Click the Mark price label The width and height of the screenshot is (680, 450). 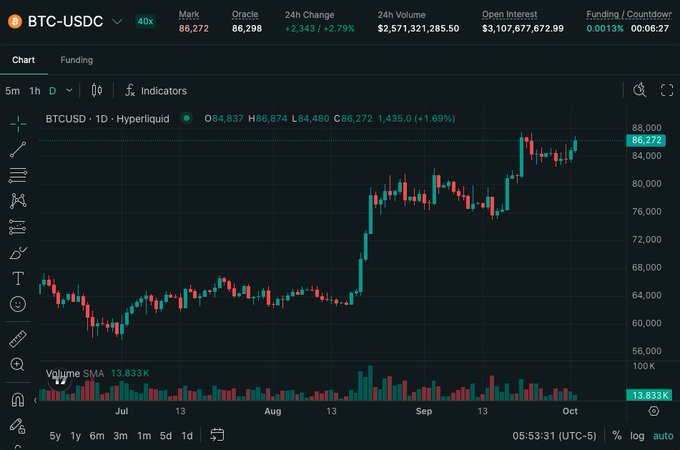(x=189, y=14)
